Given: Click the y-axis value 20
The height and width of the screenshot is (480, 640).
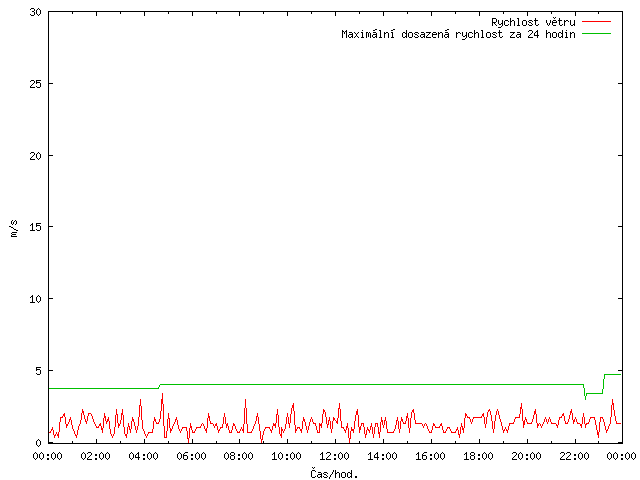Looking at the screenshot, I should [36, 156].
